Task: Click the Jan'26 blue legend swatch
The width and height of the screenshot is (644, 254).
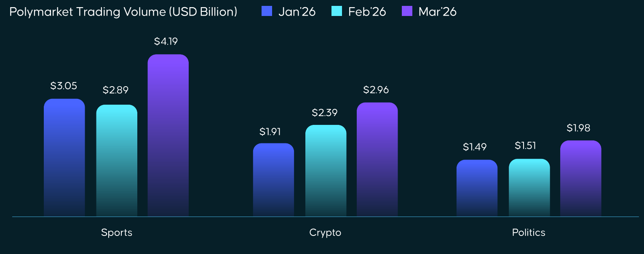Action: tap(267, 11)
